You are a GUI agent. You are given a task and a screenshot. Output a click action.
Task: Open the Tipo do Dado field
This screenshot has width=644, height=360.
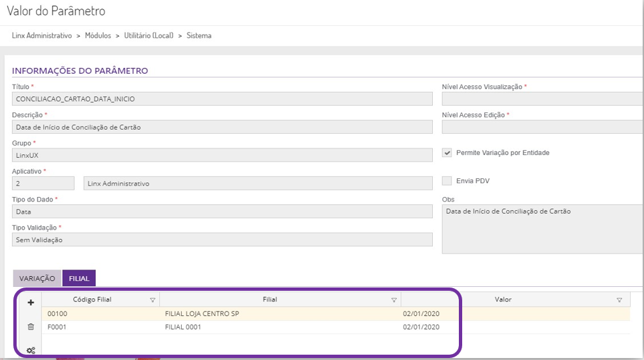pyautogui.click(x=222, y=212)
